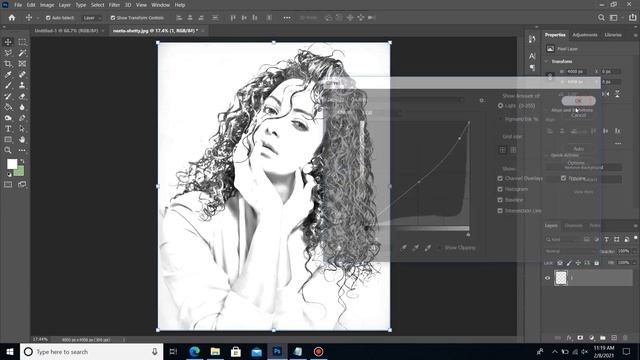Open the Image menu

click(x=47, y=5)
